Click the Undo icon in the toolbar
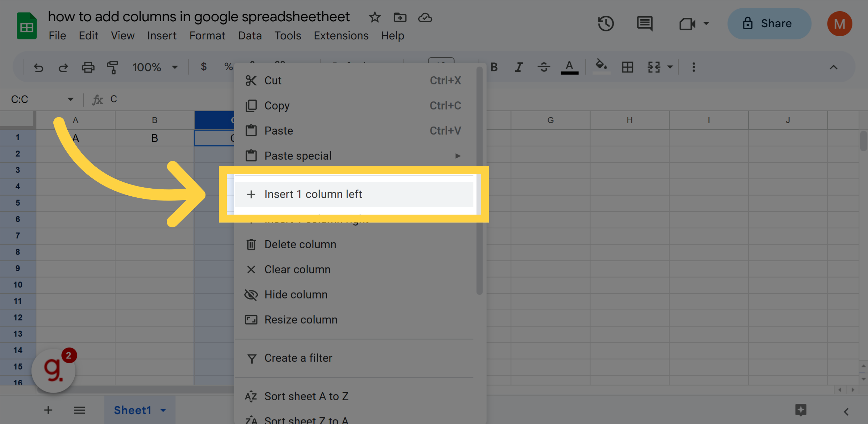868x424 pixels. click(38, 67)
